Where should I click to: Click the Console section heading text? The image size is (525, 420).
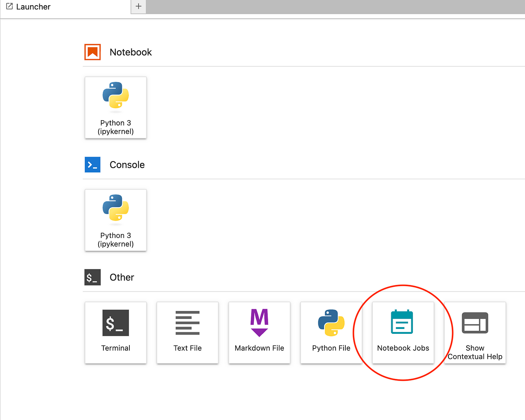127,164
